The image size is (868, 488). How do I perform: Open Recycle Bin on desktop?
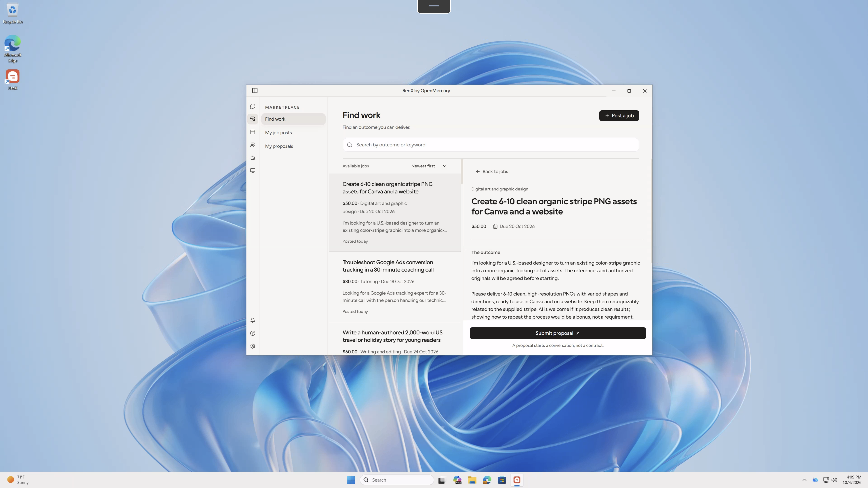pos(13,14)
